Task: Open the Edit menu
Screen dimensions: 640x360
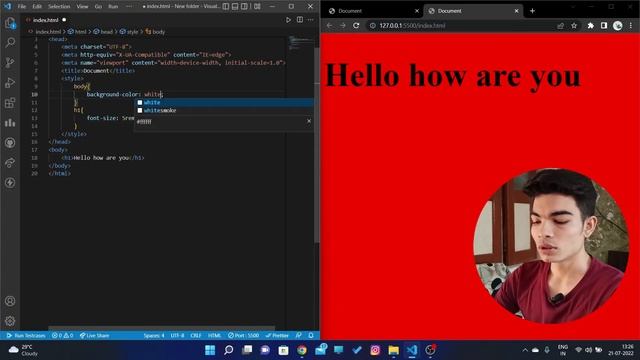Action: click(37, 7)
